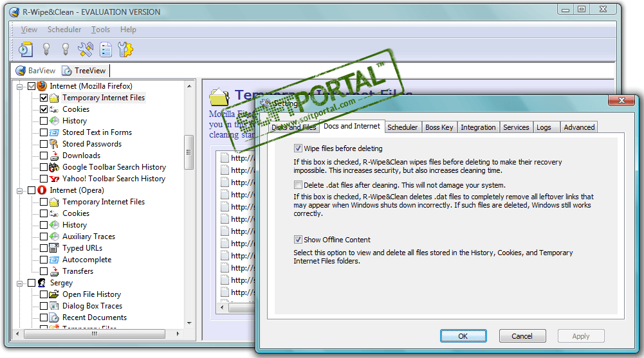Close the Settings dialog
644x358 pixels.
[x=621, y=100]
